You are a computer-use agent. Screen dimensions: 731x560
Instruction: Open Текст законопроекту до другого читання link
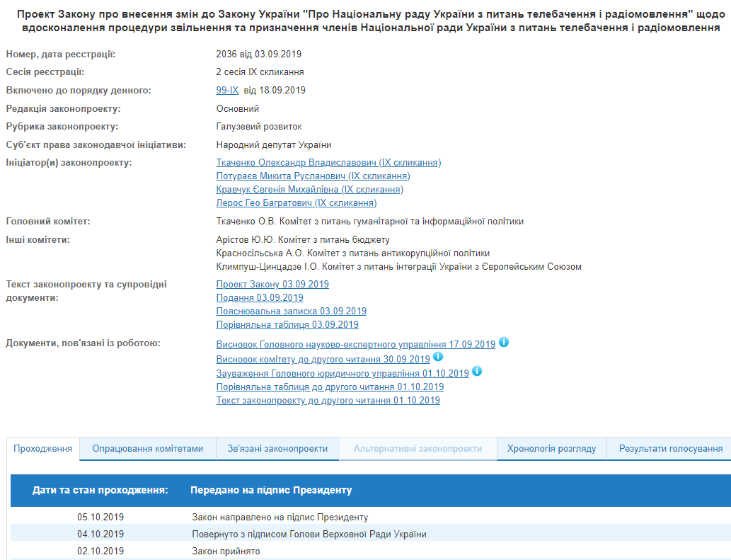(x=328, y=401)
